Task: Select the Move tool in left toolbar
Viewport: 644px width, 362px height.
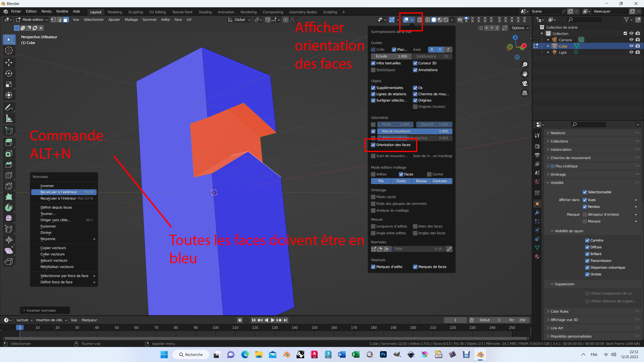Action: pyautogui.click(x=9, y=63)
